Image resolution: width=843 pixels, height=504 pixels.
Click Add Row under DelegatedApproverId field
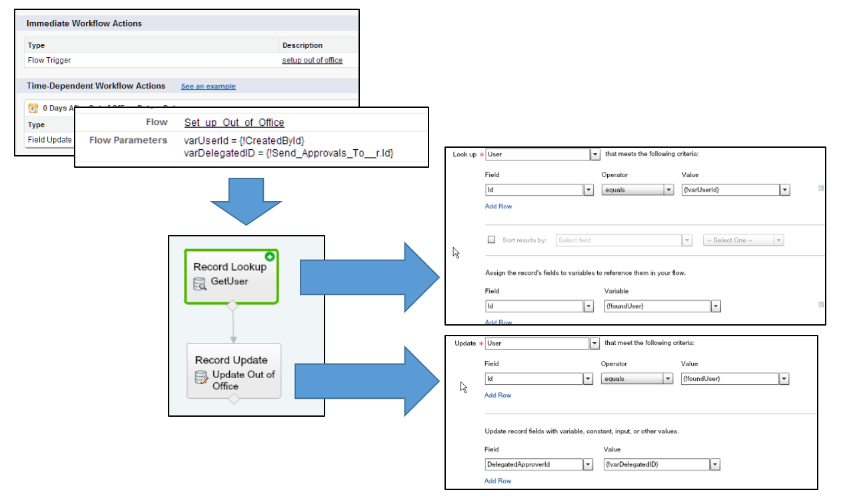tap(498, 481)
